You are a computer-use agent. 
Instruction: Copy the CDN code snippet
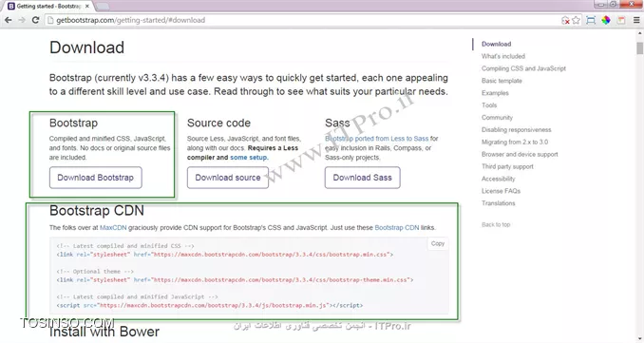coord(438,243)
